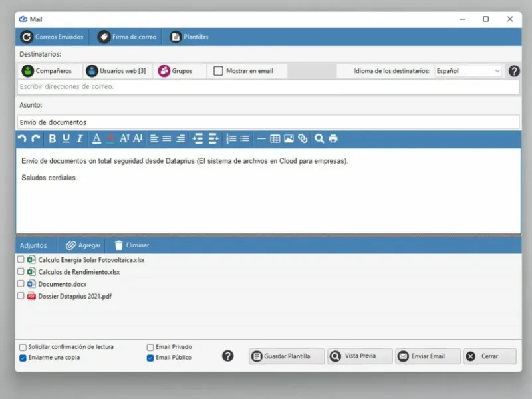Screen dimensions: 532x399
Task: Open the Idioma de los destinatarios dropdown
Action: [x=468, y=71]
